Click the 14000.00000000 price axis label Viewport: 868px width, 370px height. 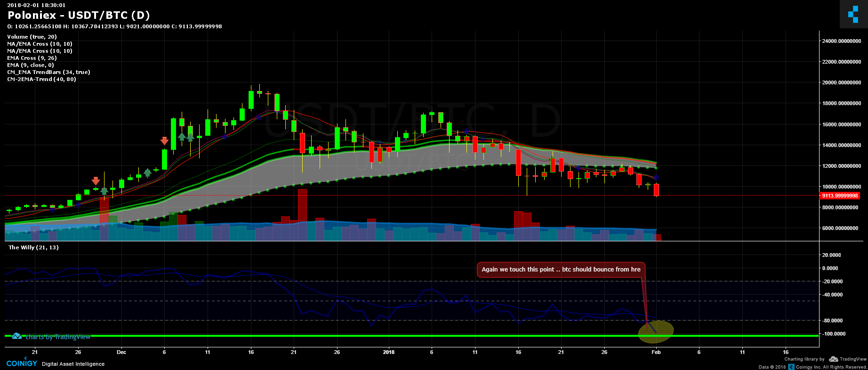(x=842, y=145)
